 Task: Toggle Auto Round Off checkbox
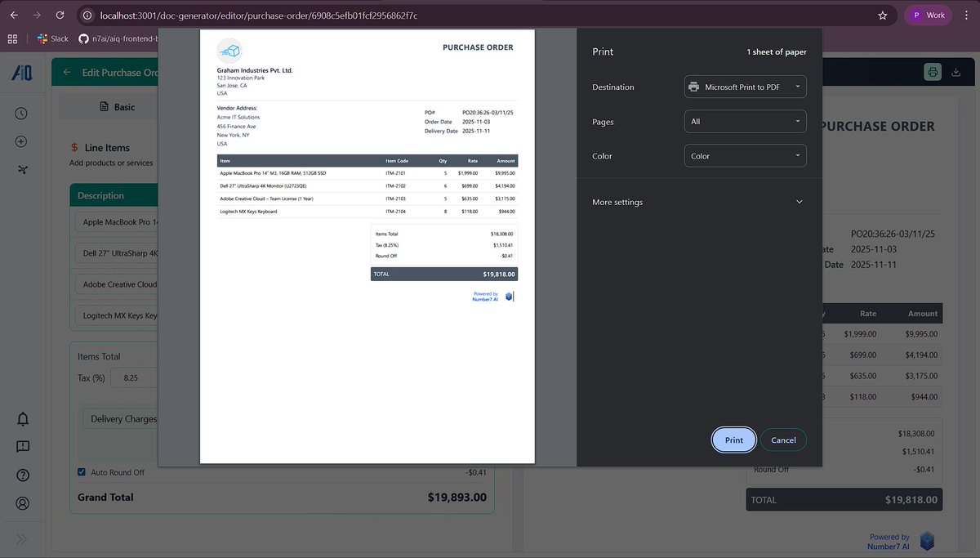click(x=82, y=472)
